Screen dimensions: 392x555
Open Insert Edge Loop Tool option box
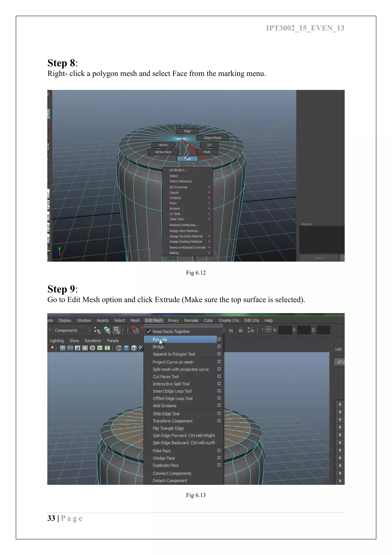coord(219,391)
